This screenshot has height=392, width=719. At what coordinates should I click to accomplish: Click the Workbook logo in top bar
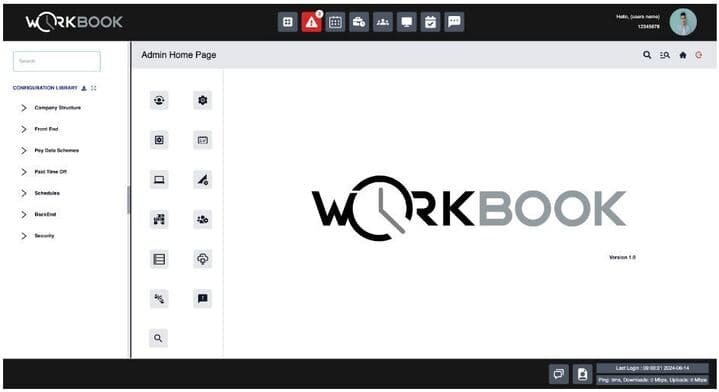pyautogui.click(x=74, y=22)
